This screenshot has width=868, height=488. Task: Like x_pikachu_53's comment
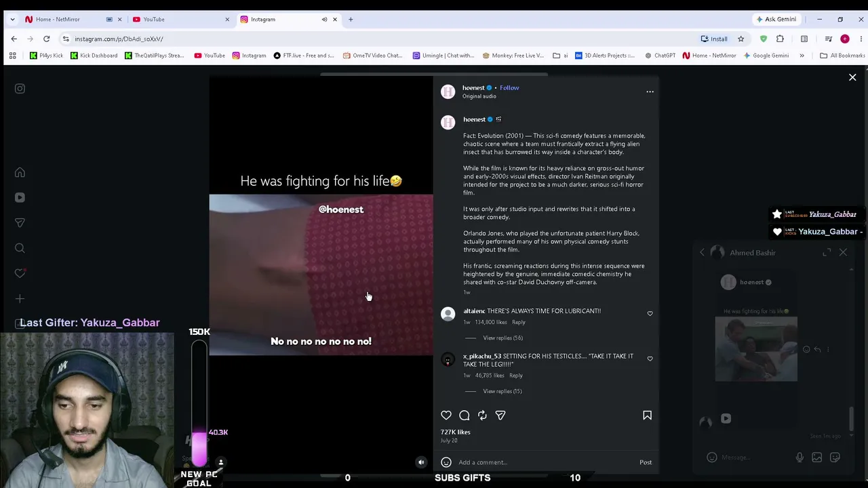[650, 359]
